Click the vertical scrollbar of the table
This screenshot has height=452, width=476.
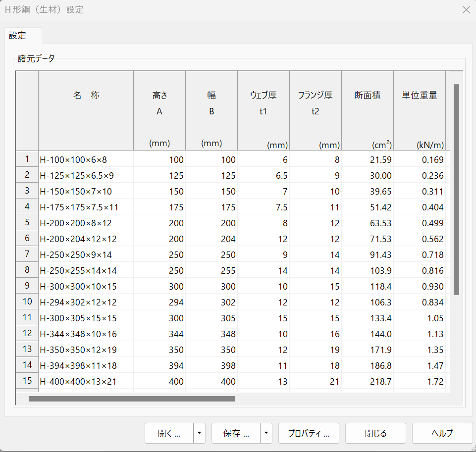pyautogui.click(x=456, y=188)
